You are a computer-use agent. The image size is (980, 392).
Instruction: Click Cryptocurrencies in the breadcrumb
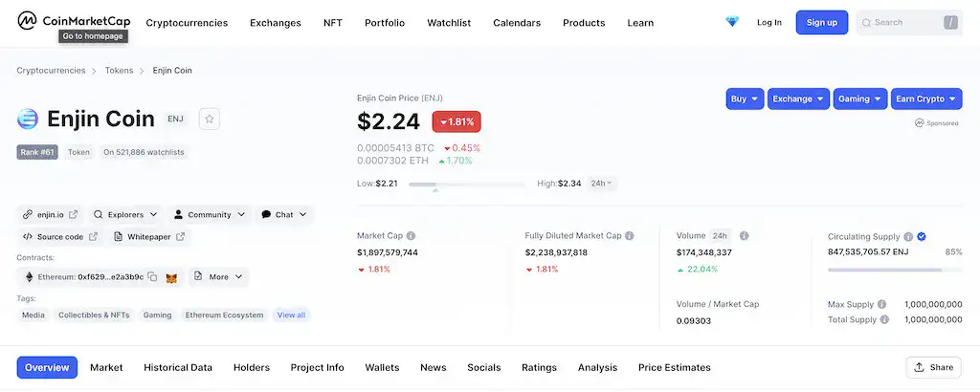[51, 71]
